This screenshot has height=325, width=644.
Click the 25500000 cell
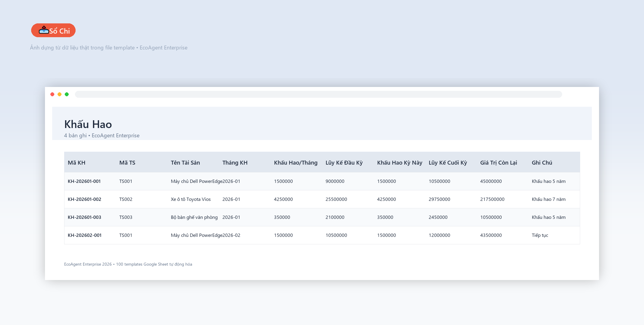click(x=336, y=199)
